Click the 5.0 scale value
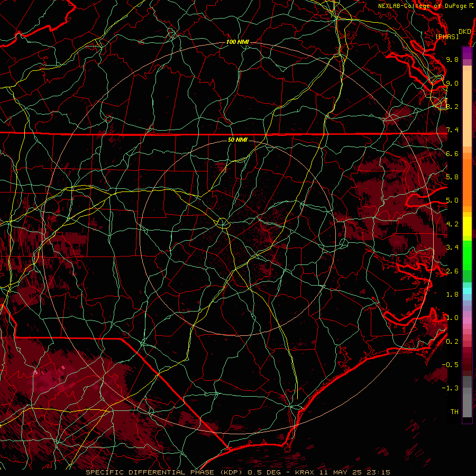This screenshot has width=476, height=476. [x=452, y=200]
